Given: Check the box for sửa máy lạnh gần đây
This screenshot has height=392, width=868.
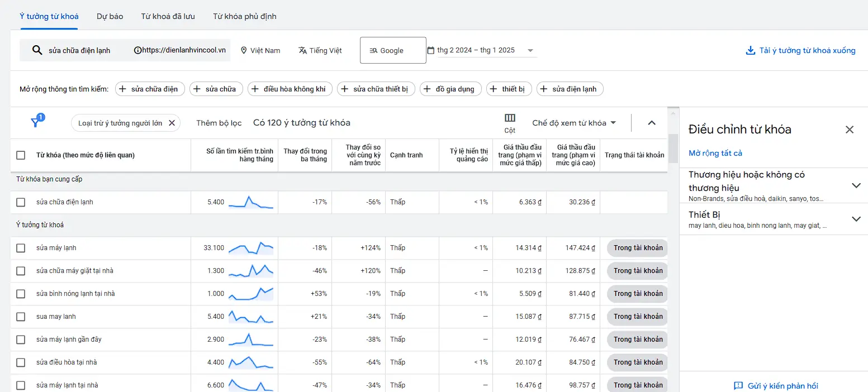Looking at the screenshot, I should (21, 340).
